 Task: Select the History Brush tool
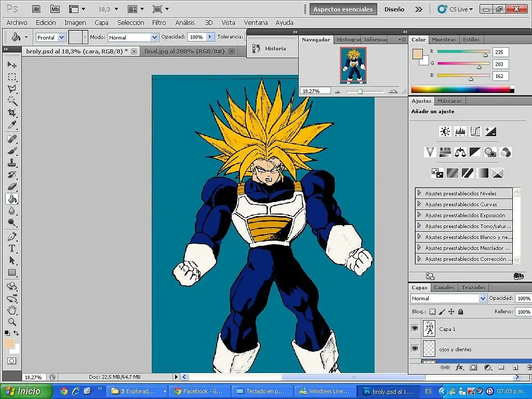12,175
